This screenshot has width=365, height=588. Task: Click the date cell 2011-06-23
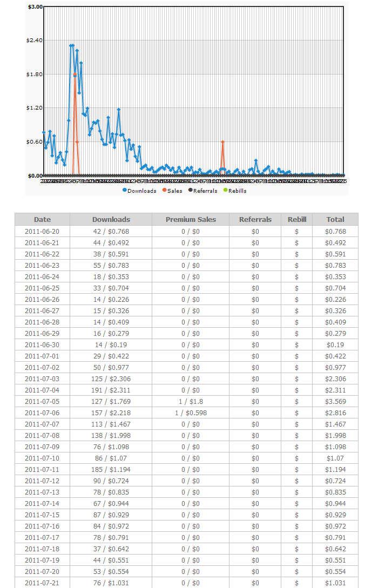tap(42, 266)
